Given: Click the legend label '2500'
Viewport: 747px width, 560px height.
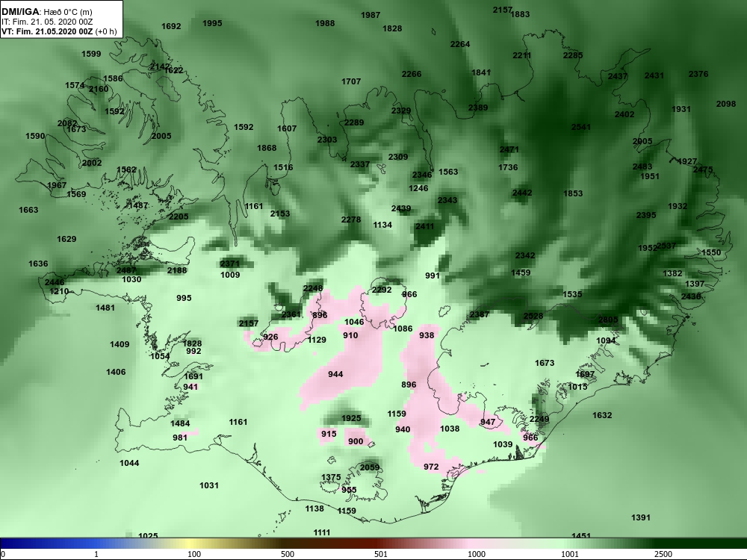Looking at the screenshot, I should (x=663, y=554).
